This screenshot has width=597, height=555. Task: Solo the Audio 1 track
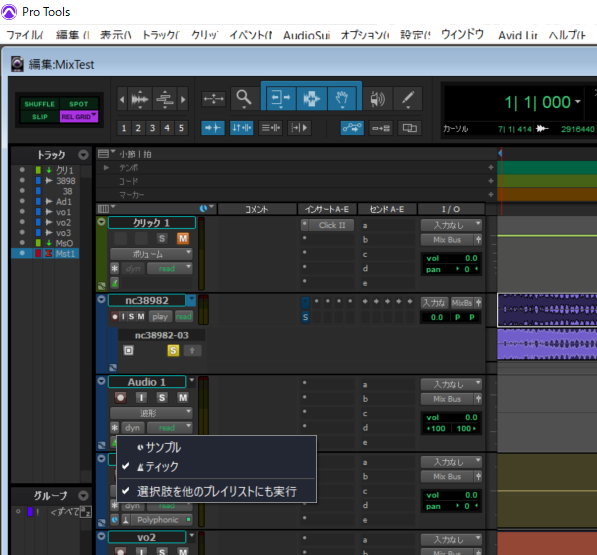pos(162,398)
